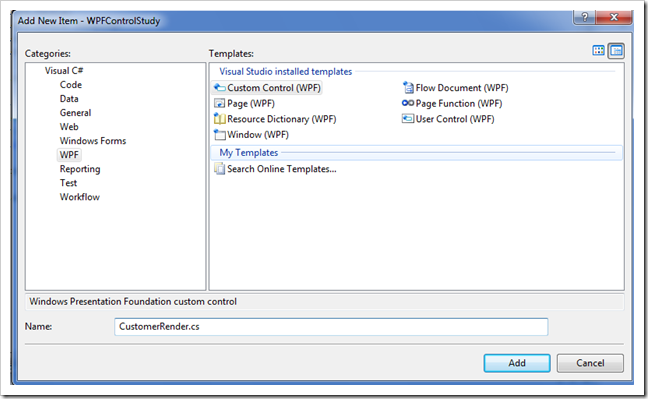Select the Resource Dictionary (WPF) template icon
Image resolution: width=648 pixels, height=399 pixels.
(219, 119)
